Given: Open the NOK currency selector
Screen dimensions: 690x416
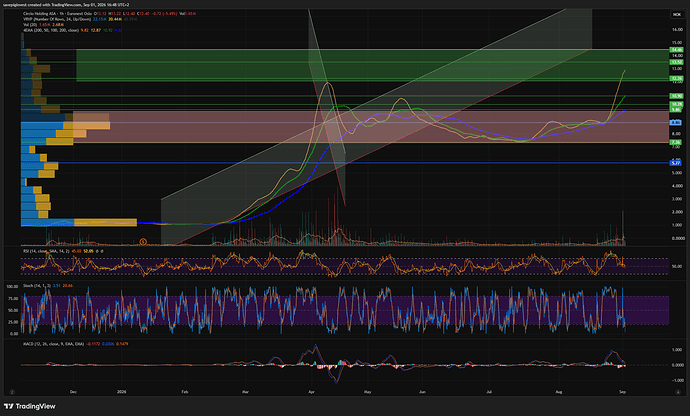Looking at the screenshot, I should pos(677,15).
